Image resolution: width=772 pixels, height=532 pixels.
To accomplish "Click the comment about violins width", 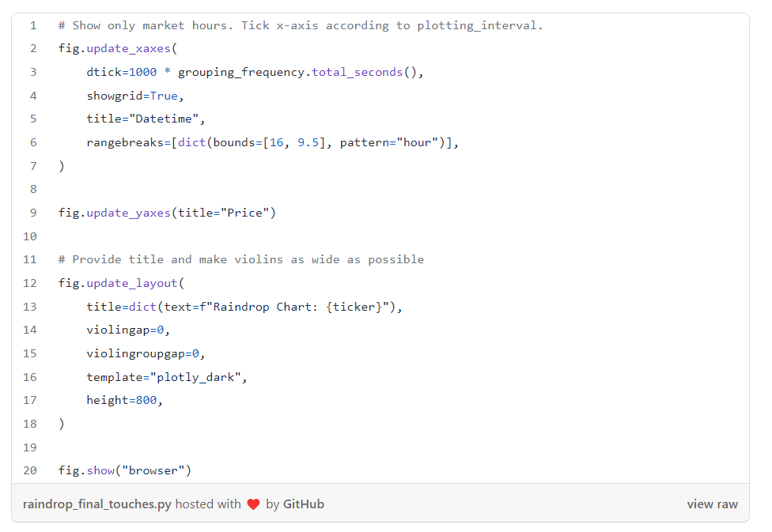I will [241, 259].
